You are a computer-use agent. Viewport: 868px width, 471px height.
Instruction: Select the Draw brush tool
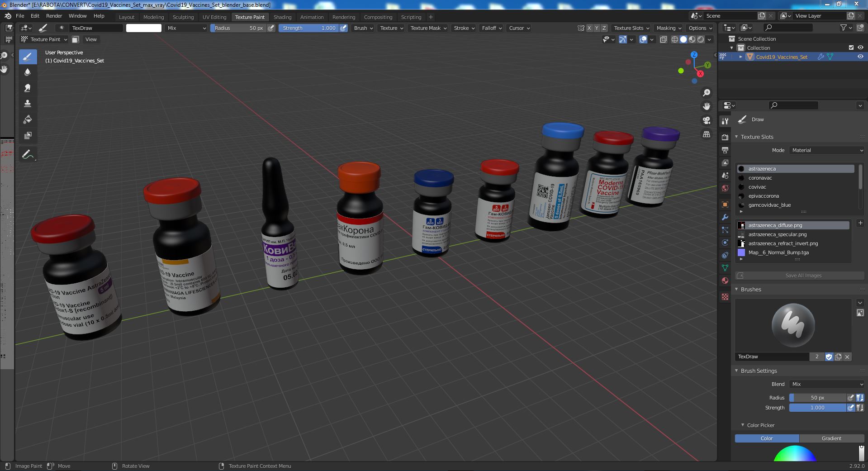pos(28,57)
